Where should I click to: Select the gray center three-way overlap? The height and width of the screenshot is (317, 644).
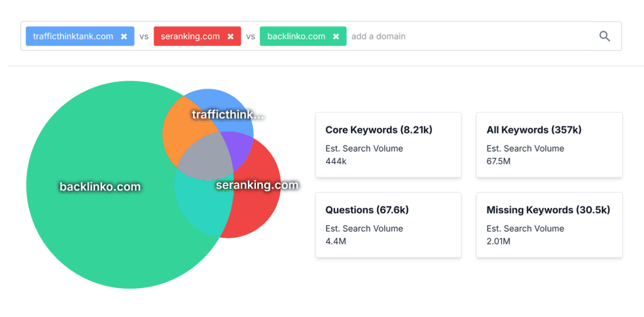204,157
